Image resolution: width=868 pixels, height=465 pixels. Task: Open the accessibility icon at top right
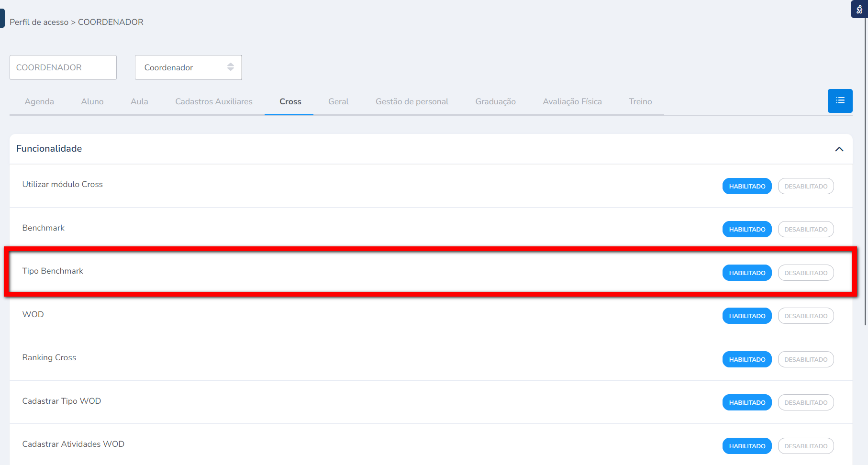coord(859,9)
